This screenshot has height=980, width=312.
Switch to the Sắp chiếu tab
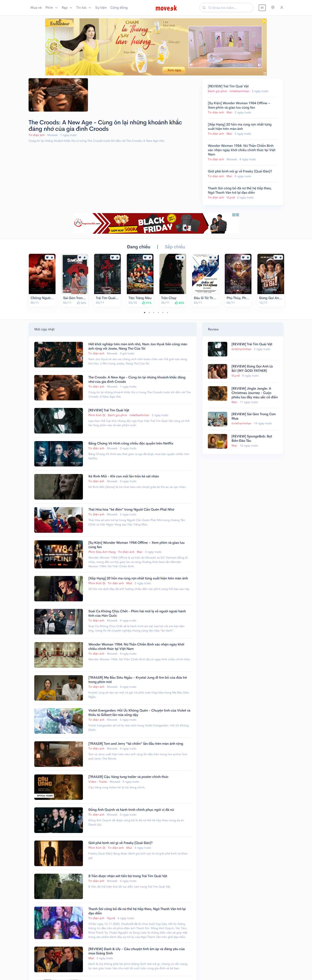[x=175, y=247]
